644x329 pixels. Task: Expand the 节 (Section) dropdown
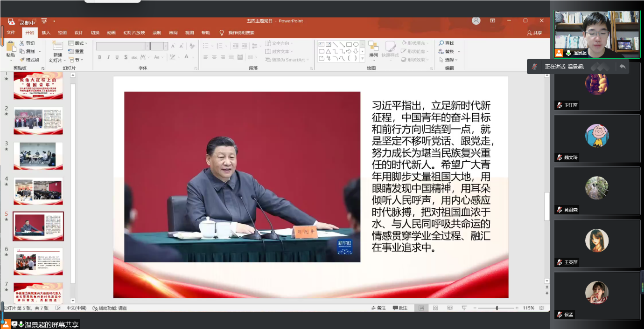tap(76, 60)
